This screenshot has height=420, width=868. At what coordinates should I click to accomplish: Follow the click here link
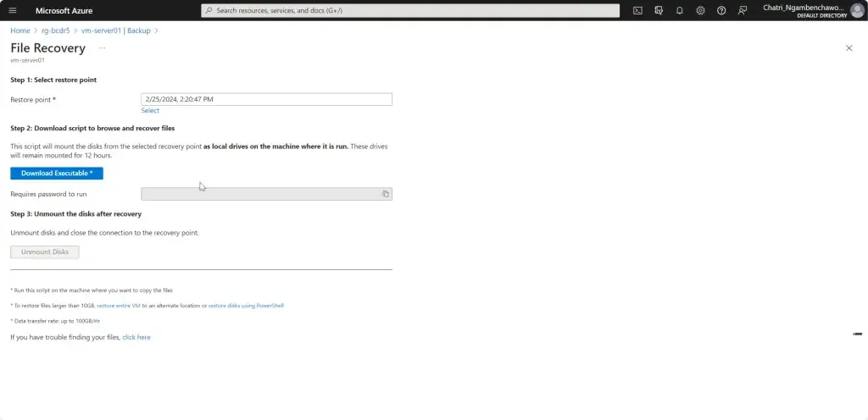click(136, 337)
